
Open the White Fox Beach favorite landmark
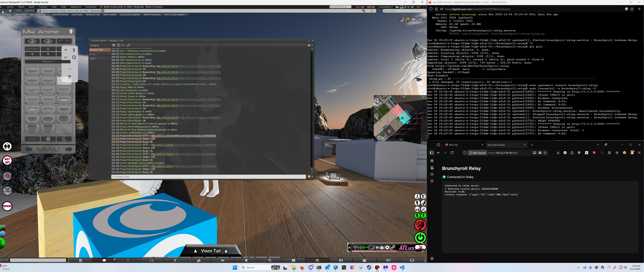tap(152, 15)
